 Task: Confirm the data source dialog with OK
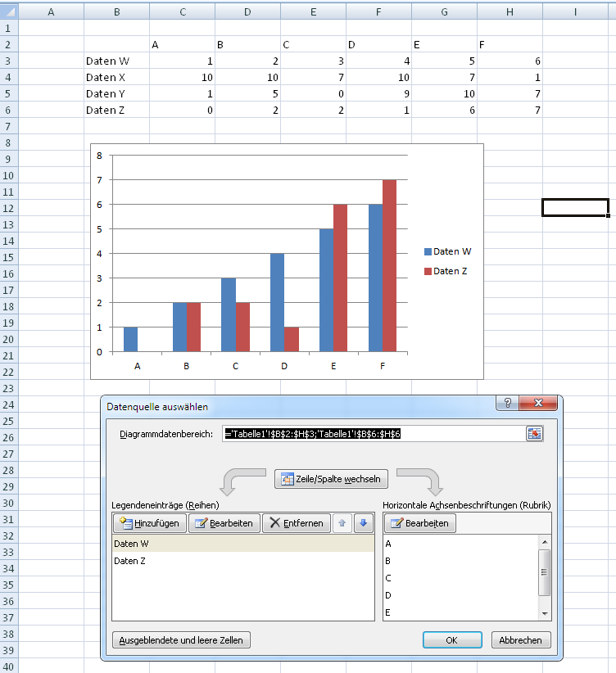click(451, 640)
